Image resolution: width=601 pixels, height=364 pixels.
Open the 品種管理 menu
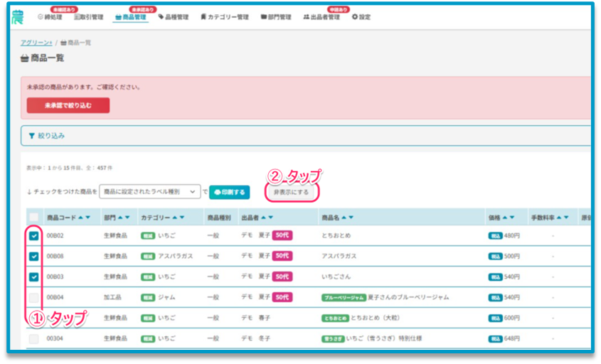pos(173,17)
